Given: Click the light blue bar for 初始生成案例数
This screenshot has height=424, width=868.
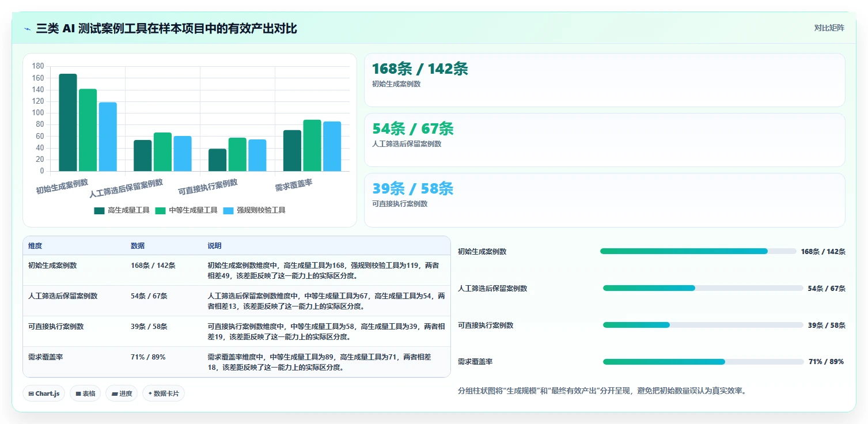Looking at the screenshot, I should tap(108, 137).
